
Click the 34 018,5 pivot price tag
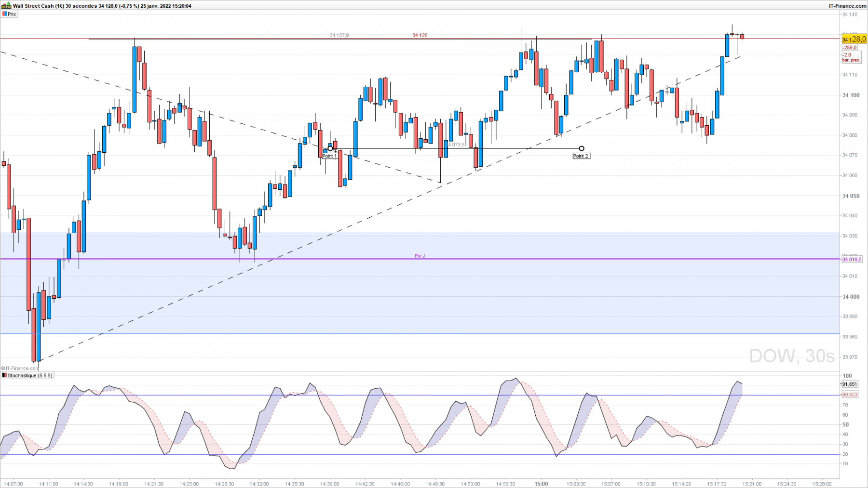click(x=852, y=259)
